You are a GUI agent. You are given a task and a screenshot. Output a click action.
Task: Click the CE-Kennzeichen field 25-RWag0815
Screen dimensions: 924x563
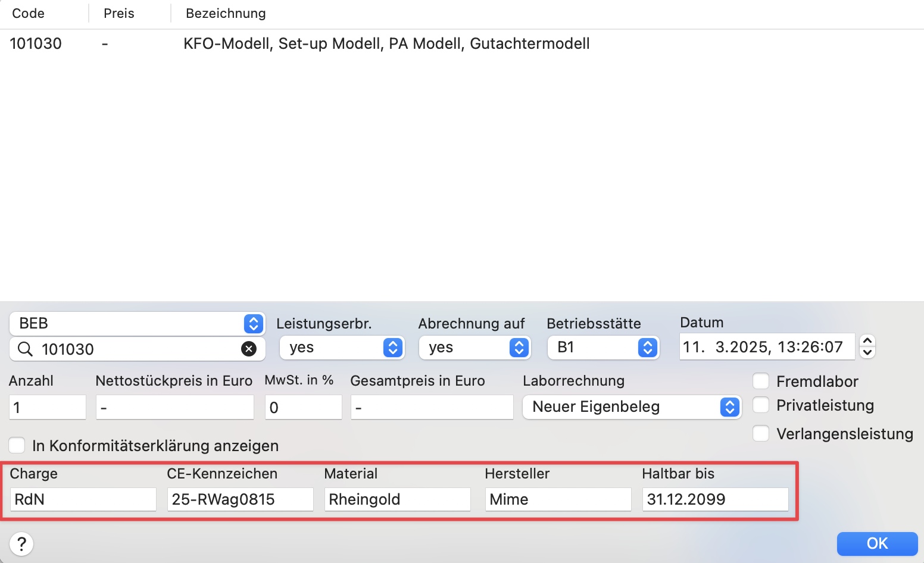[241, 499]
